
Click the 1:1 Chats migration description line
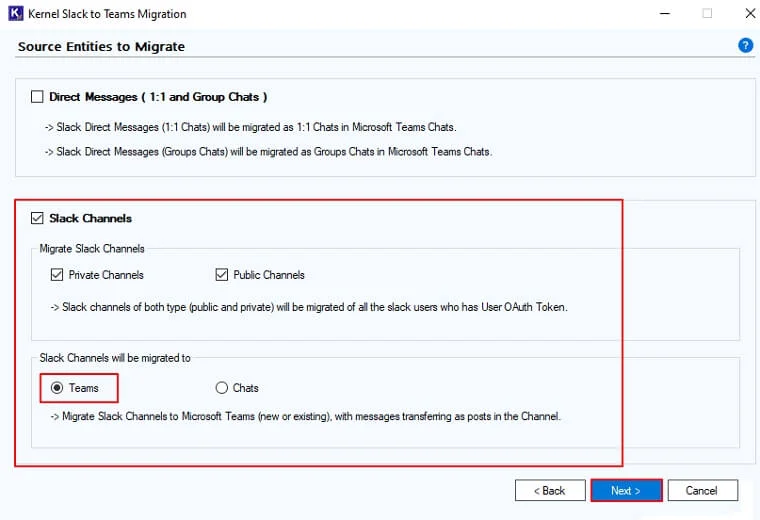tap(251, 127)
